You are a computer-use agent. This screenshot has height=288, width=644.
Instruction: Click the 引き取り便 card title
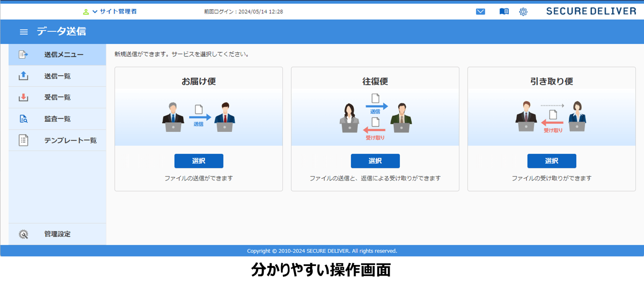pyautogui.click(x=552, y=81)
